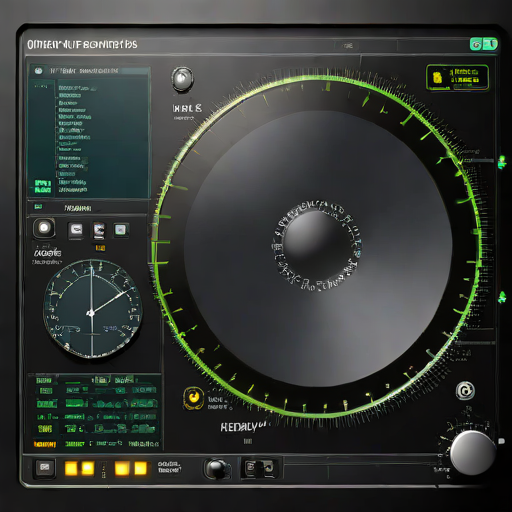Click the first small square icon beside the round button
Viewport: 512px width, 512px height.
pyautogui.click(x=76, y=230)
